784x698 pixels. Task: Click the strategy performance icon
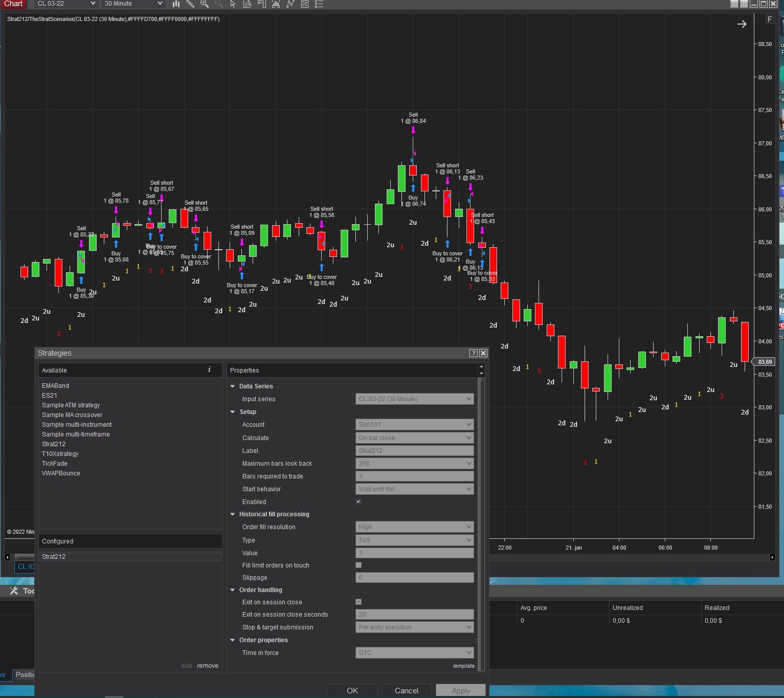pos(305,4)
